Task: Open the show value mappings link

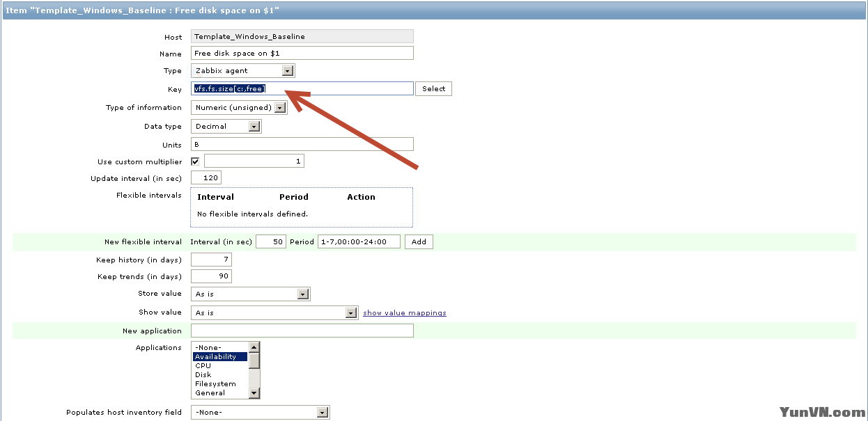Action: tap(405, 313)
